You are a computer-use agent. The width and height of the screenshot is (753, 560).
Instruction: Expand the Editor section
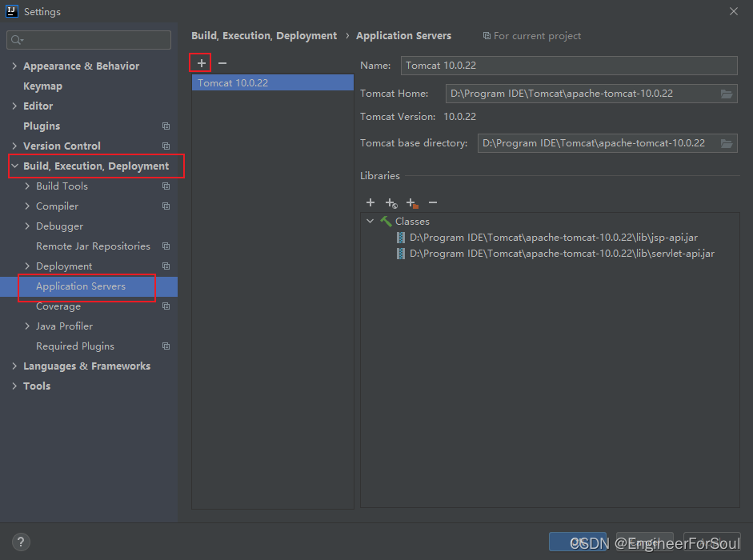14,106
